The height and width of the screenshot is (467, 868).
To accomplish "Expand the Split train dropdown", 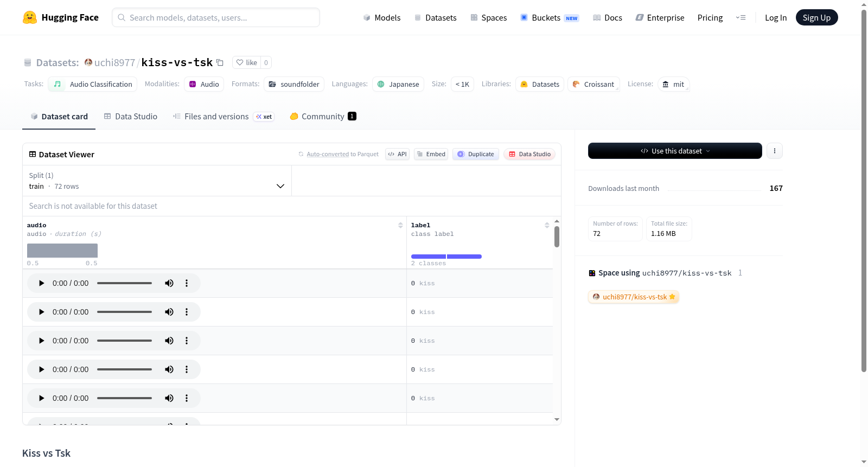I will click(x=157, y=181).
